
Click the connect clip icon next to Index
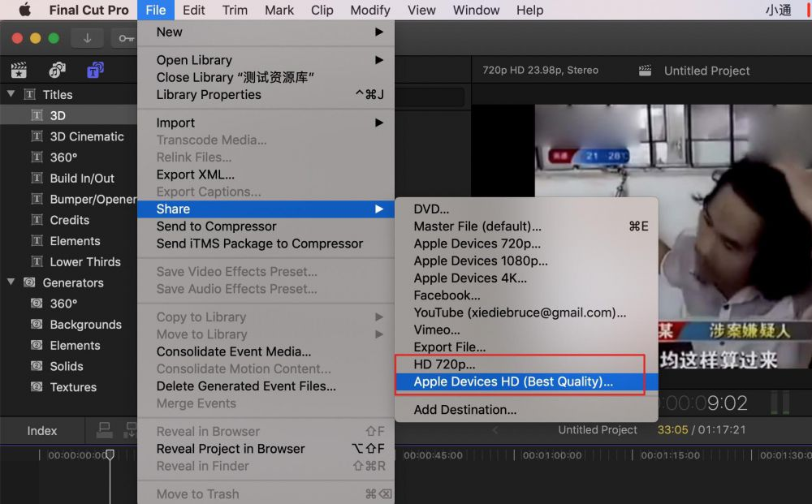(104, 429)
